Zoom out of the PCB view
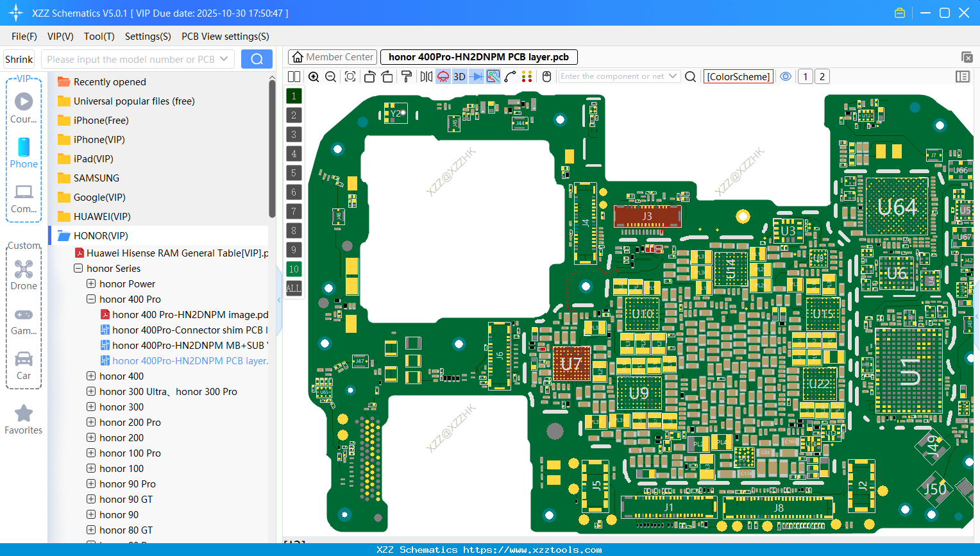 331,76
